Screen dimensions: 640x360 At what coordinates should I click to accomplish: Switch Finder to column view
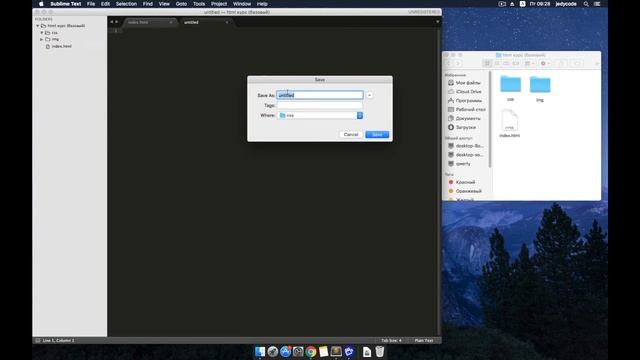(x=506, y=63)
